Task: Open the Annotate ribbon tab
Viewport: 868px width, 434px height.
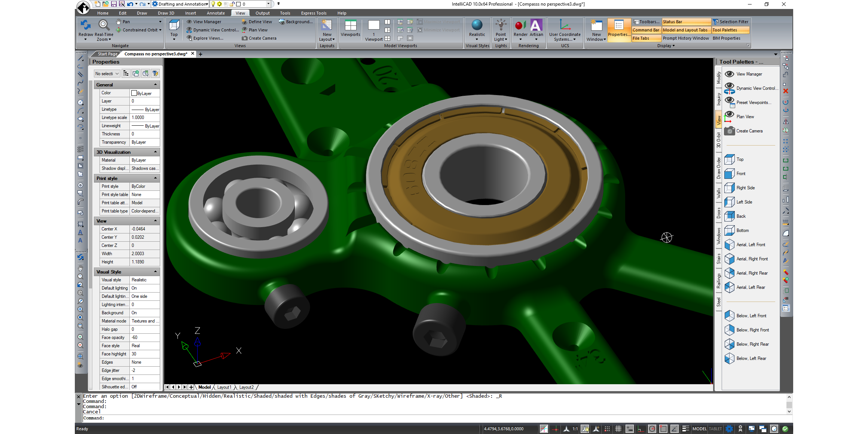Action: click(x=216, y=13)
